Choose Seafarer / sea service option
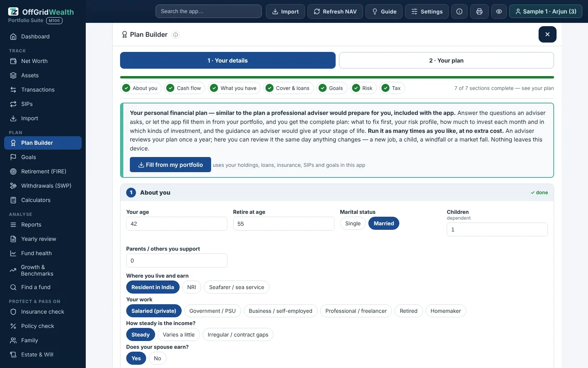The image size is (588, 368). pyautogui.click(x=236, y=287)
